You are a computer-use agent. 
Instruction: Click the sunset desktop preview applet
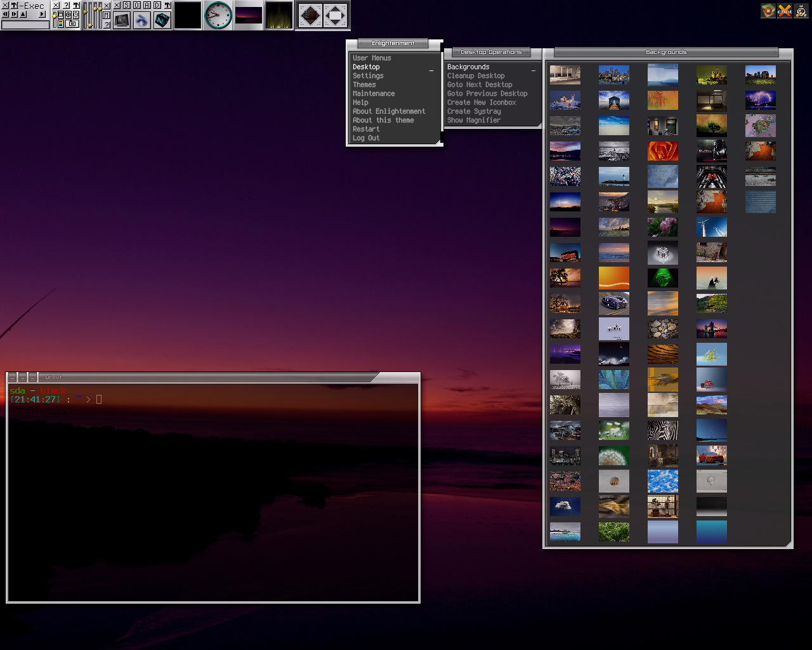[249, 15]
